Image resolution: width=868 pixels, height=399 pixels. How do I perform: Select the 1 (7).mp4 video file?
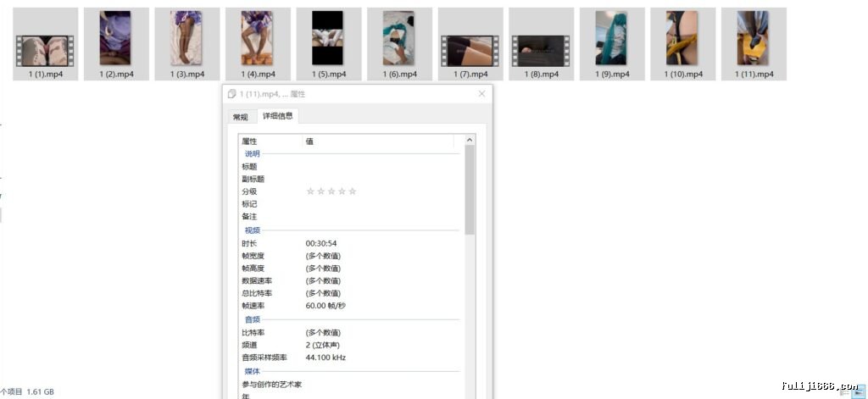pyautogui.click(x=470, y=44)
